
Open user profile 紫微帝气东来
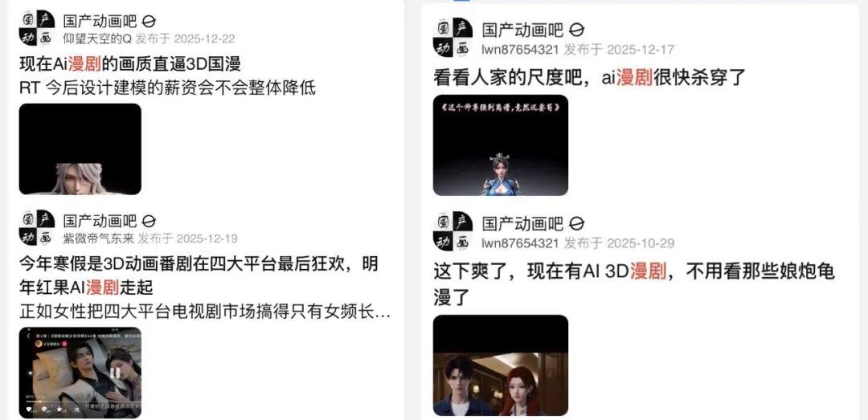click(x=98, y=239)
